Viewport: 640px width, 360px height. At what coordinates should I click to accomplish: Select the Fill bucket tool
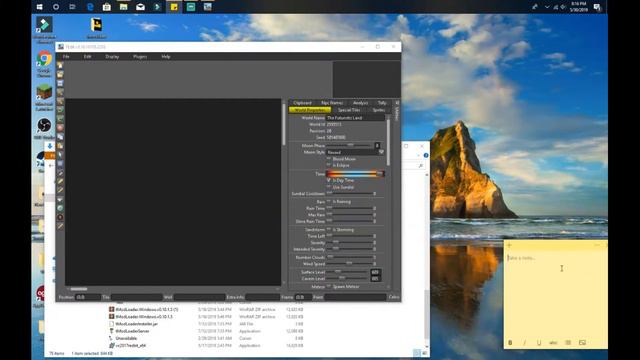60,200
